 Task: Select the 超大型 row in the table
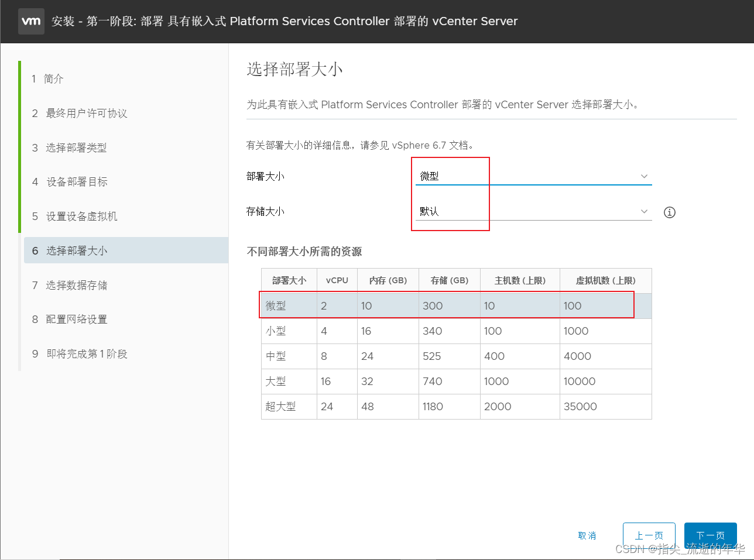457,406
